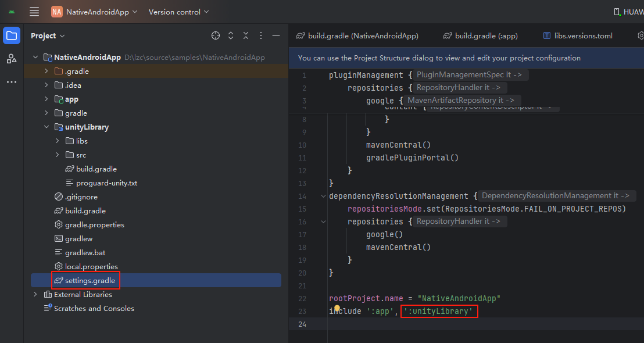Collapse the NativeAndroidApp root node
This screenshot has width=644, height=343.
[35, 57]
